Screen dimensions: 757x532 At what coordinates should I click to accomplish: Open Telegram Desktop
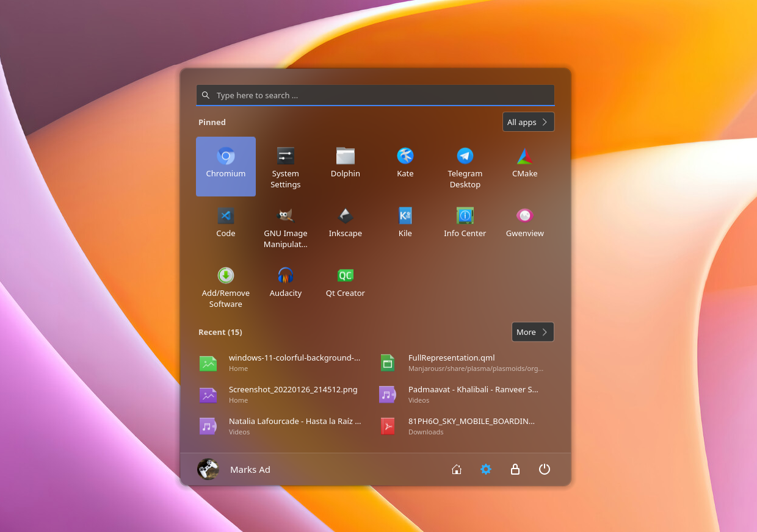[465, 166]
